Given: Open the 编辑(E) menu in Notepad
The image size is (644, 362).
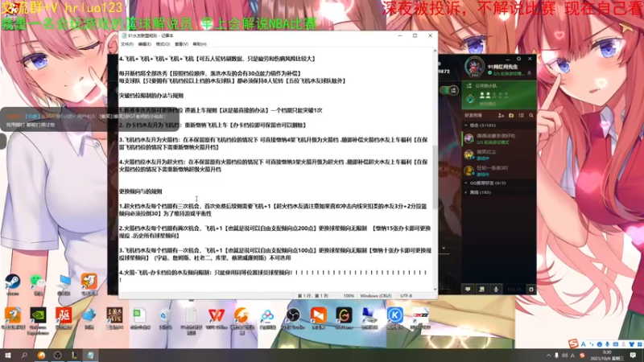Looking at the screenshot, I should coord(145,44).
